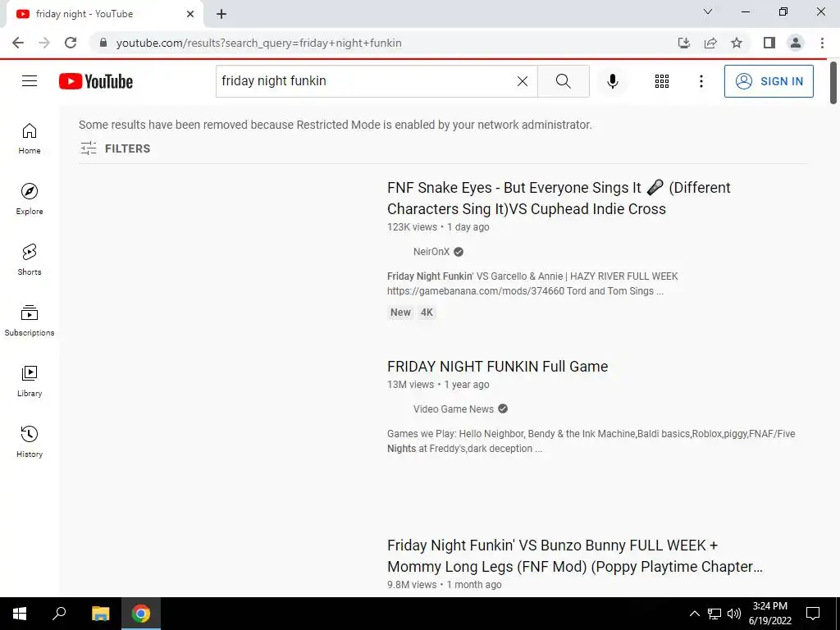Open YouTube settings three-dot menu
Image resolution: width=840 pixels, height=630 pixels.
[701, 81]
